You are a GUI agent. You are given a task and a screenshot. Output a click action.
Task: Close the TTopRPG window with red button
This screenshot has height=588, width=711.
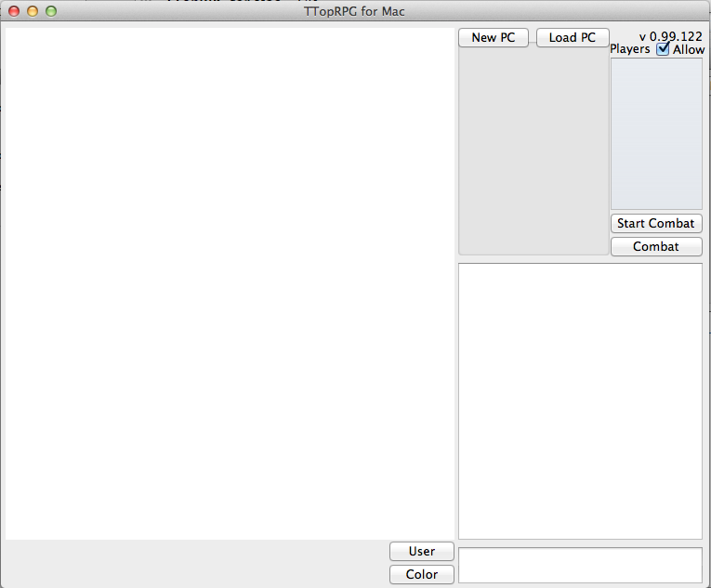click(x=14, y=11)
